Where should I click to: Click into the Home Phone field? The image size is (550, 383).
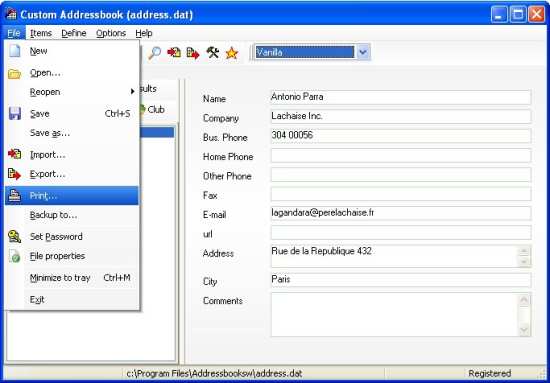401,156
